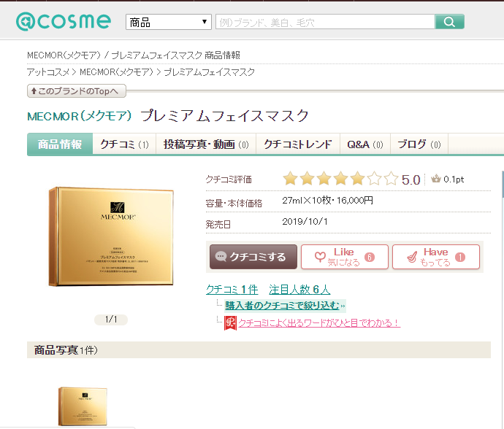Click the crown ranking points icon
504x429 pixels.
point(435,179)
